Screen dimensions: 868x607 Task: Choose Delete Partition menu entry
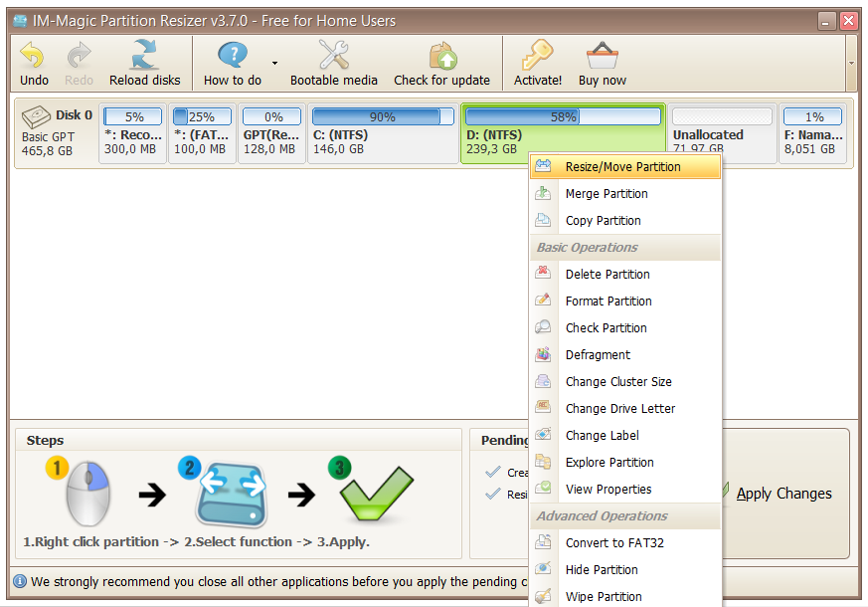(x=608, y=275)
